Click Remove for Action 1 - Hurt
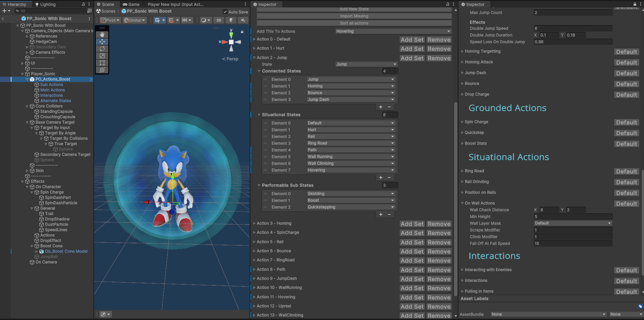Viewport: 644px width, 320px height. (x=439, y=49)
